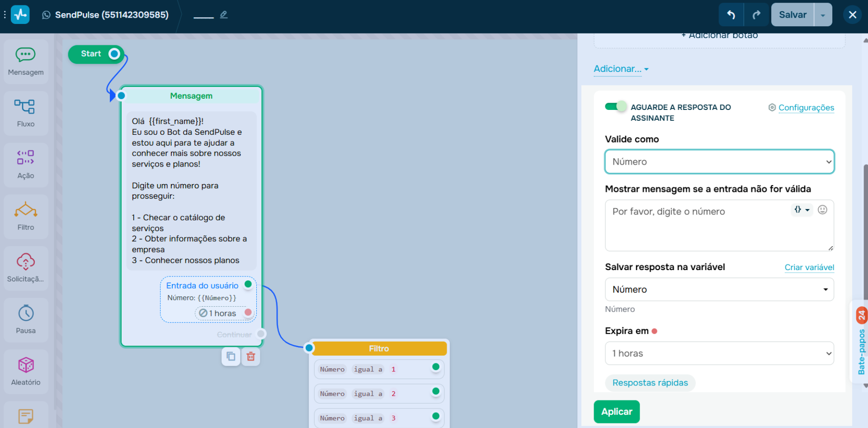Add a Mensagem block from sidebar
Screen dimensions: 868x428
[x=26, y=62]
